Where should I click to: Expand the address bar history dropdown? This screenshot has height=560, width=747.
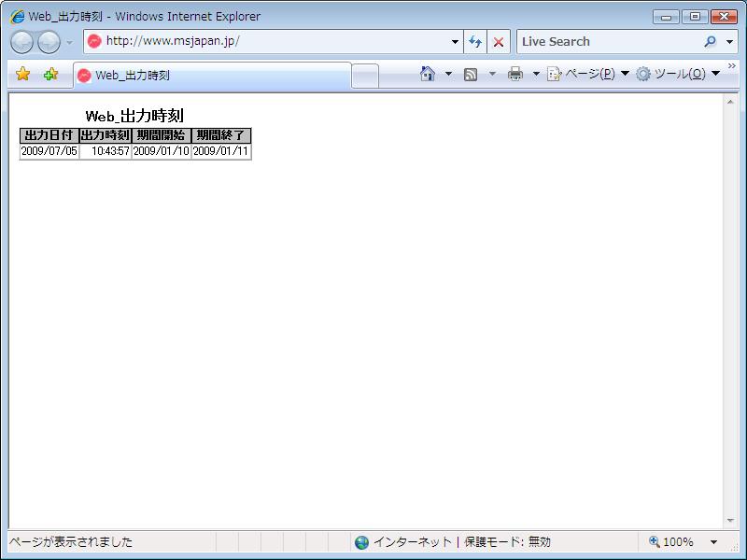[455, 42]
